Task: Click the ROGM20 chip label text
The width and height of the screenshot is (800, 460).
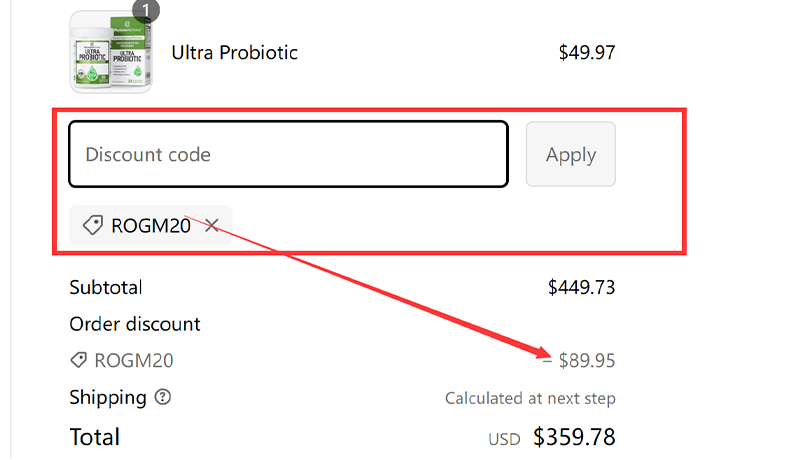Action: 150,226
